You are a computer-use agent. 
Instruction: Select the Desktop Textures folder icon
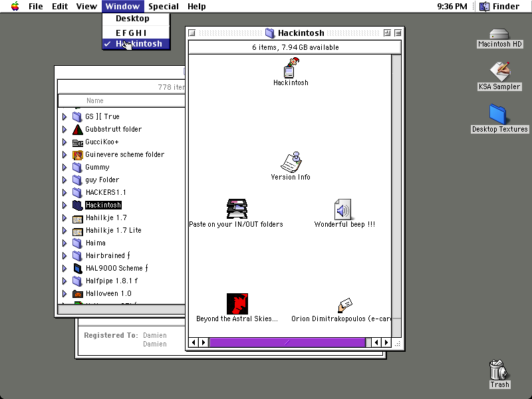pos(497,114)
